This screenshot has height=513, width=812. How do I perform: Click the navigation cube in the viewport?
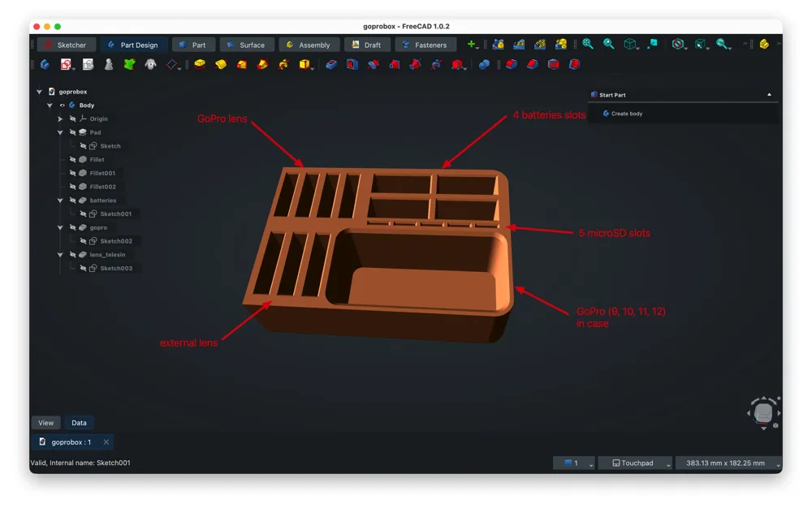763,412
